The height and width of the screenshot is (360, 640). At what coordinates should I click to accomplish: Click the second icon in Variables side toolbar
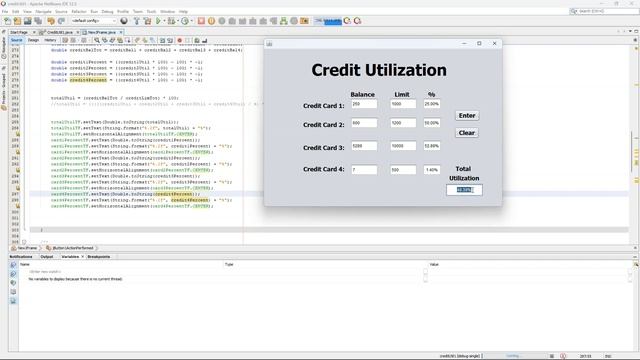13,274
